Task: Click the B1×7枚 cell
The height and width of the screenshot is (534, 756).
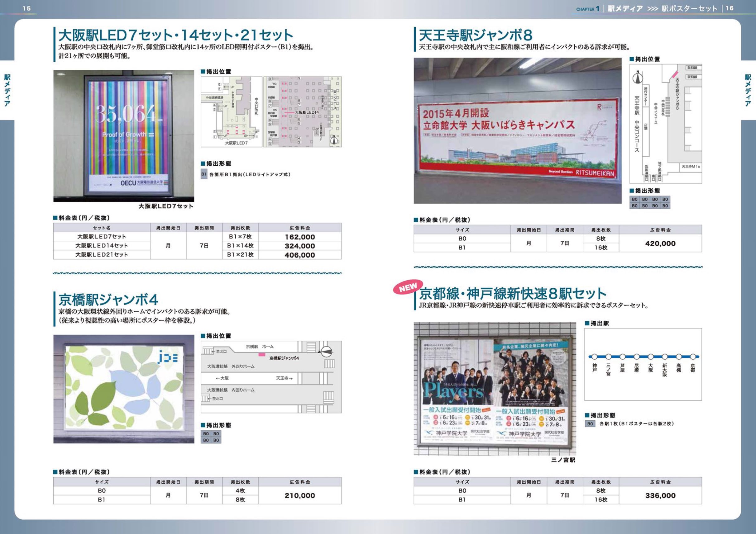Action: pos(240,237)
